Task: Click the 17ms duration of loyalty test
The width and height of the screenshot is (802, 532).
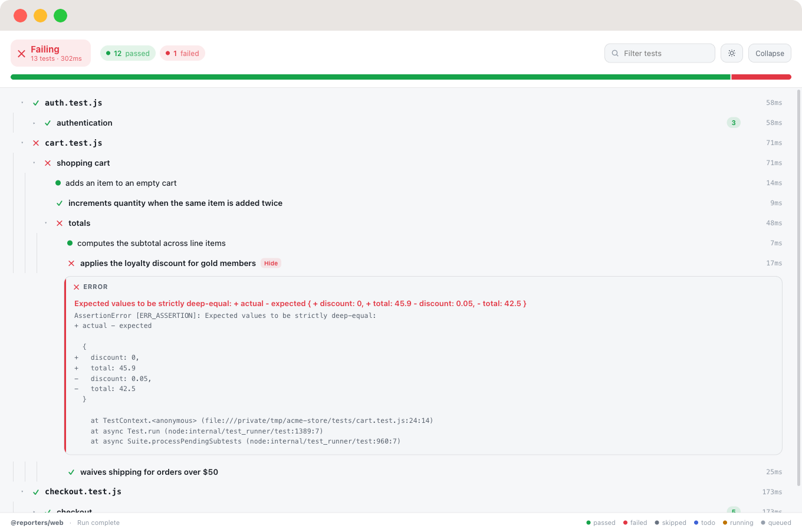Action: (774, 263)
